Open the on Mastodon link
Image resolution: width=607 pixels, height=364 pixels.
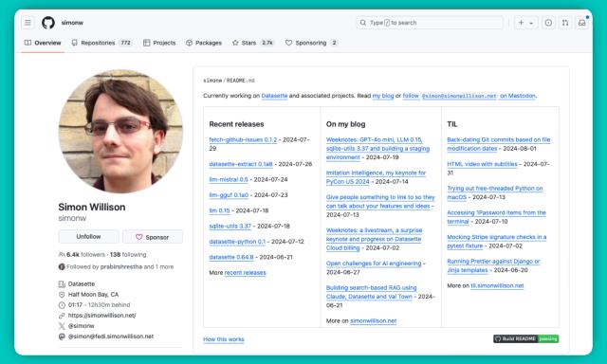[x=518, y=96]
